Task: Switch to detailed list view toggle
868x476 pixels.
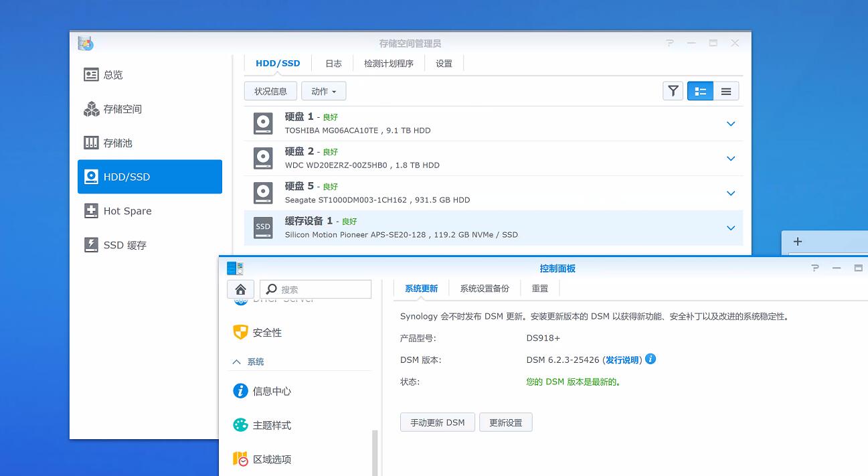Action: 700,91
